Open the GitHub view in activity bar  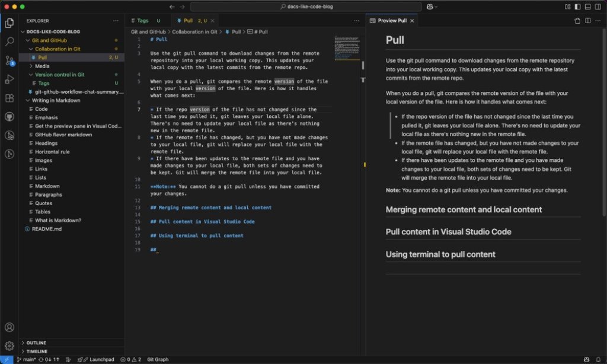9,117
